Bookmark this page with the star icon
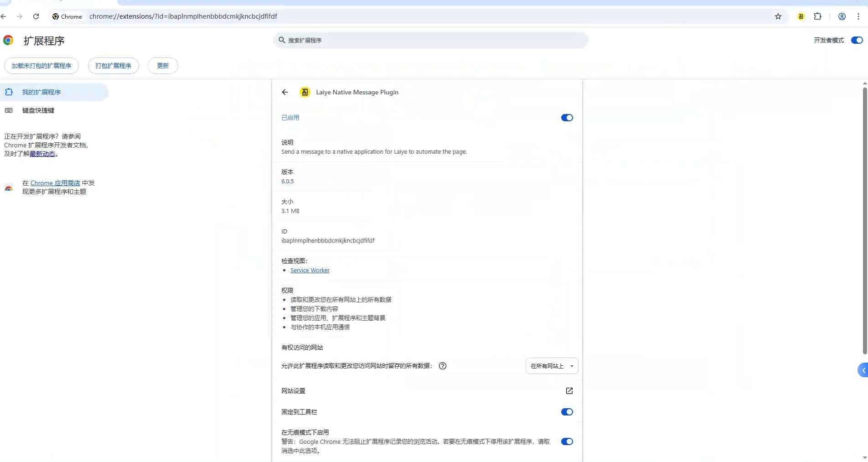Image resolution: width=868 pixels, height=462 pixels. click(778, 16)
